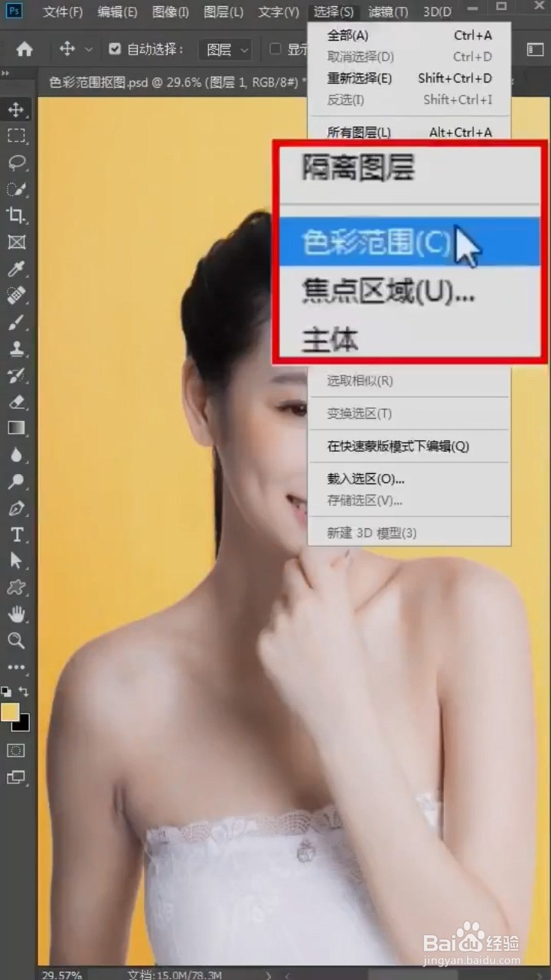
Task: Select the Move tool in the toolbox
Action: pyautogui.click(x=16, y=109)
